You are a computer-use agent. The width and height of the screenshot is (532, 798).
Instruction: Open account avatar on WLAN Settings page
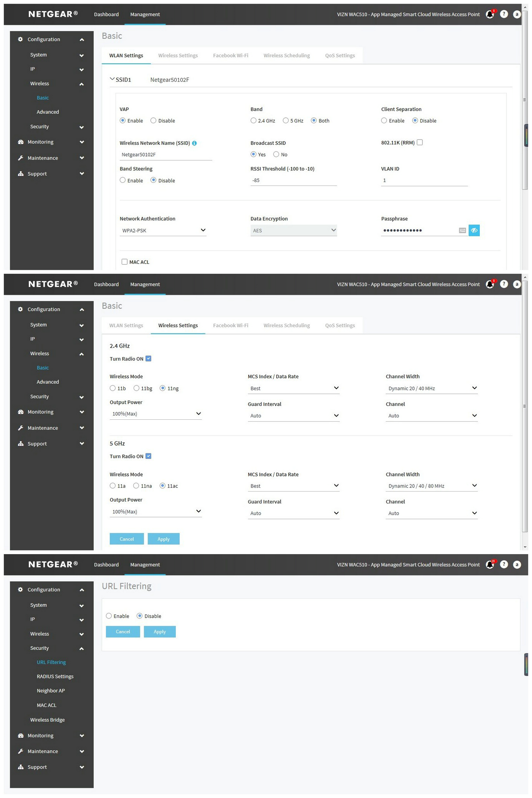[x=517, y=14]
